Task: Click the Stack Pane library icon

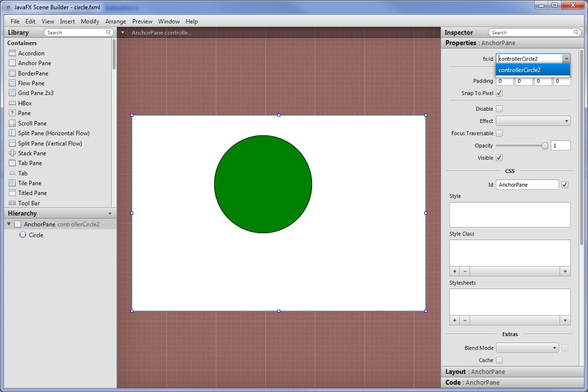Action: click(12, 153)
